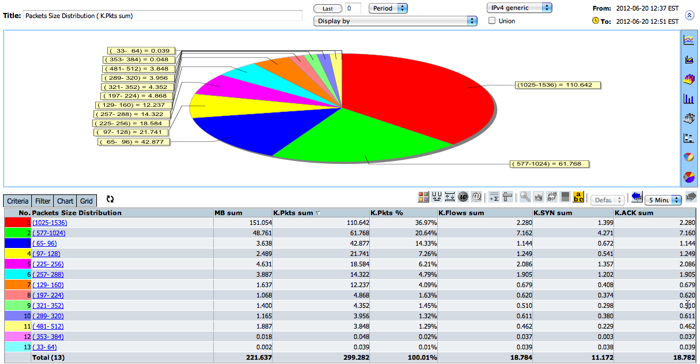The image size is (700, 364).
Task: Open the ( 97- 128) packet size link
Action: [x=46, y=254]
